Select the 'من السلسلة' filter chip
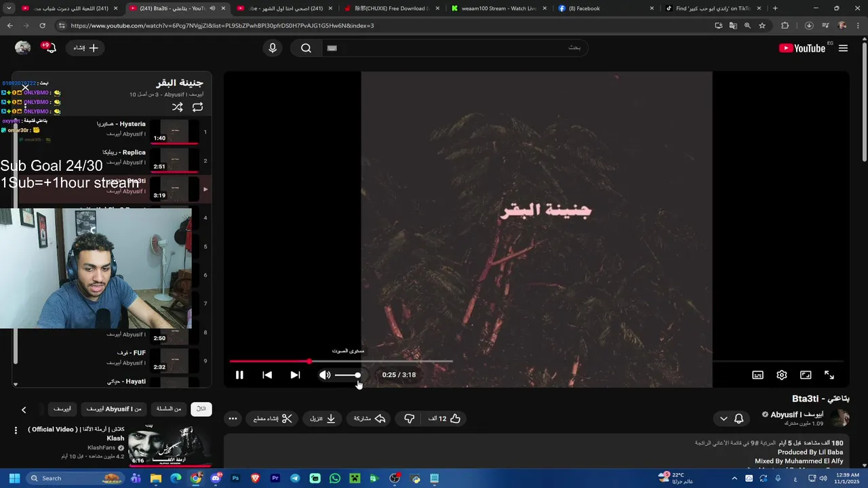The height and width of the screenshot is (488, 868). click(x=169, y=409)
